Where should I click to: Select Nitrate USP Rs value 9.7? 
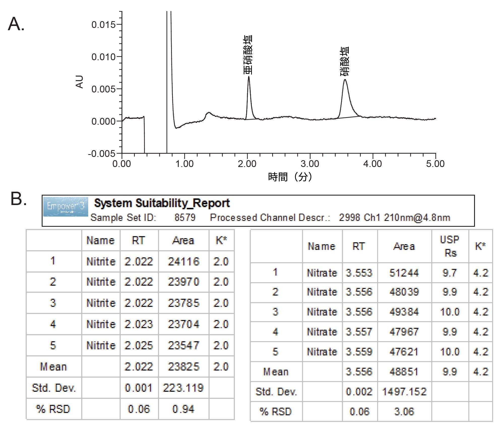[x=450, y=273]
